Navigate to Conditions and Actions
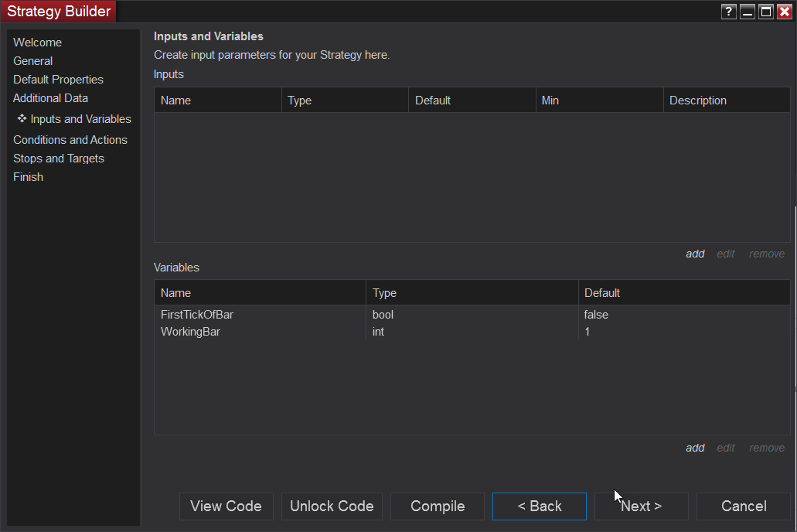The width and height of the screenshot is (797, 532). [70, 140]
